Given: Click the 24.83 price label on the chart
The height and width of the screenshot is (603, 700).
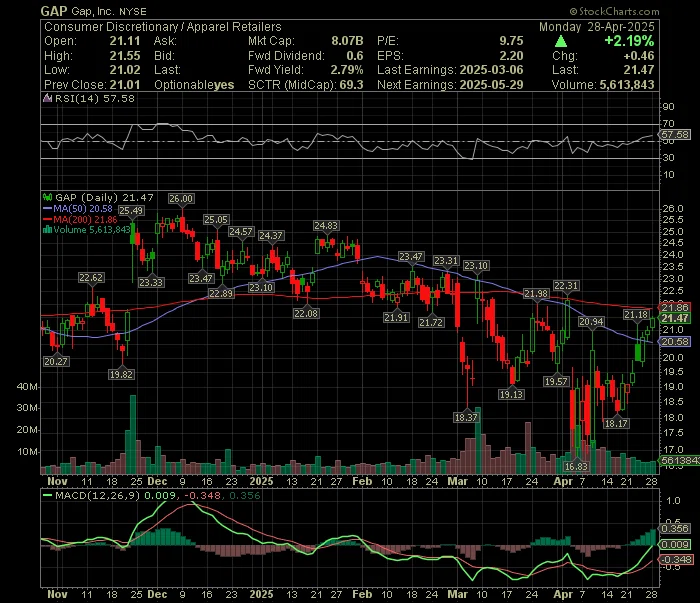Looking at the screenshot, I should point(325,225).
